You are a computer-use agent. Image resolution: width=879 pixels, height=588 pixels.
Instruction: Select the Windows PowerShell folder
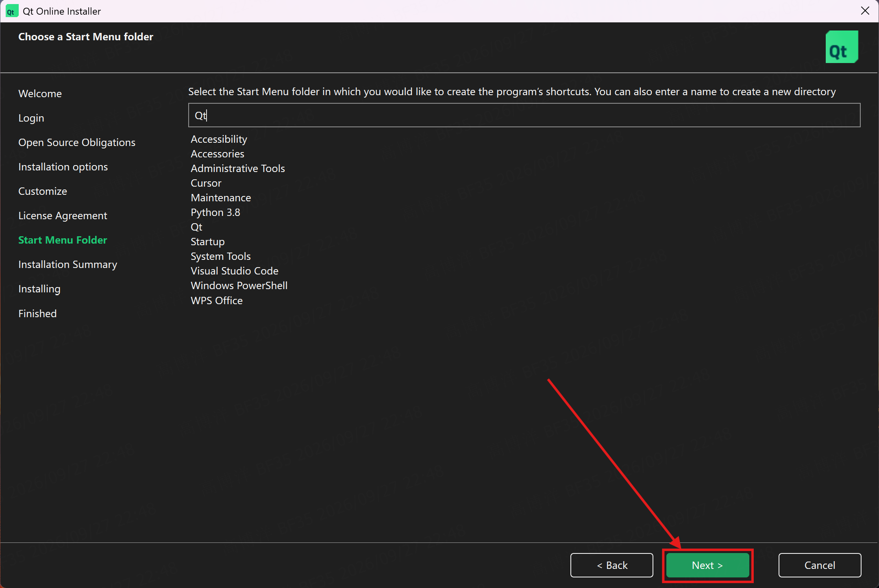click(x=239, y=285)
